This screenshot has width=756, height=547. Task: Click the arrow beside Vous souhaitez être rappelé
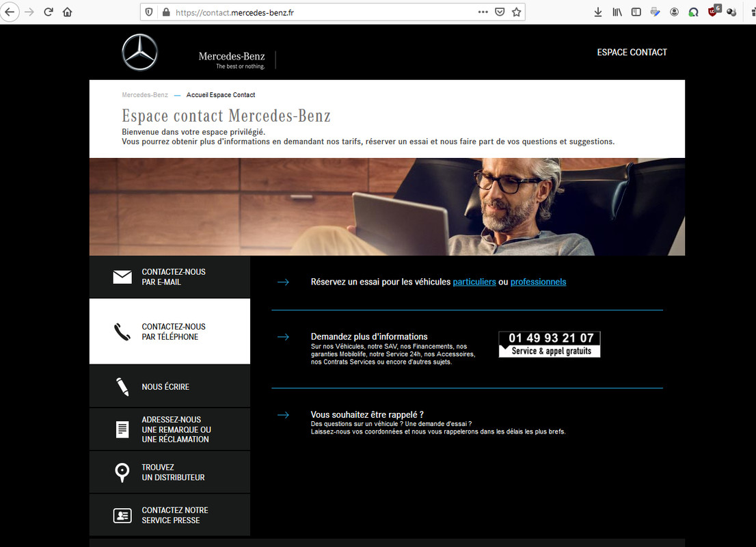tap(284, 415)
